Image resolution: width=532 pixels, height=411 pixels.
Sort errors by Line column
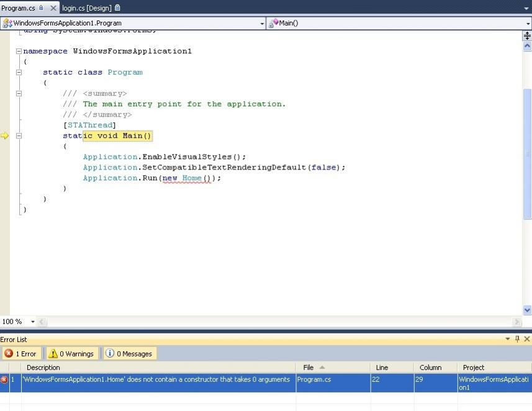click(x=392, y=368)
